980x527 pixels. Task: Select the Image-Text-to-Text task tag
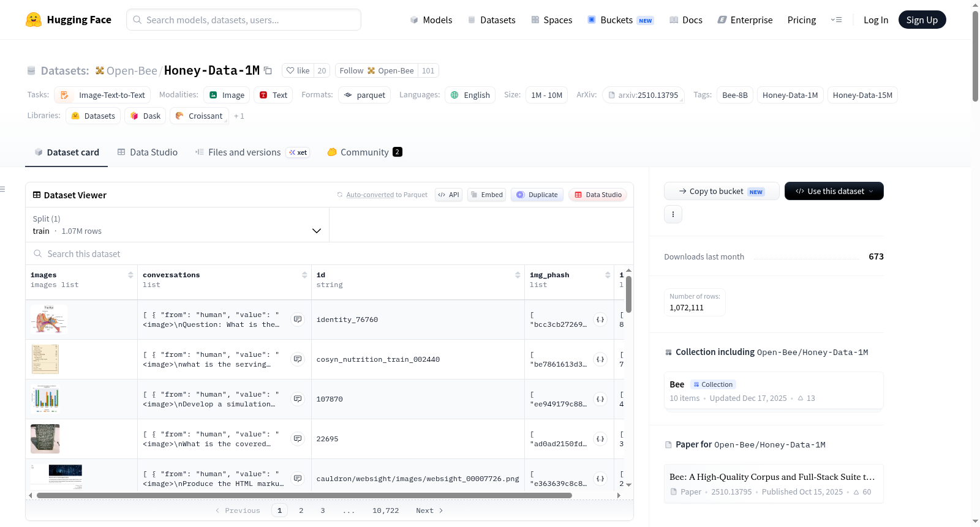click(102, 95)
